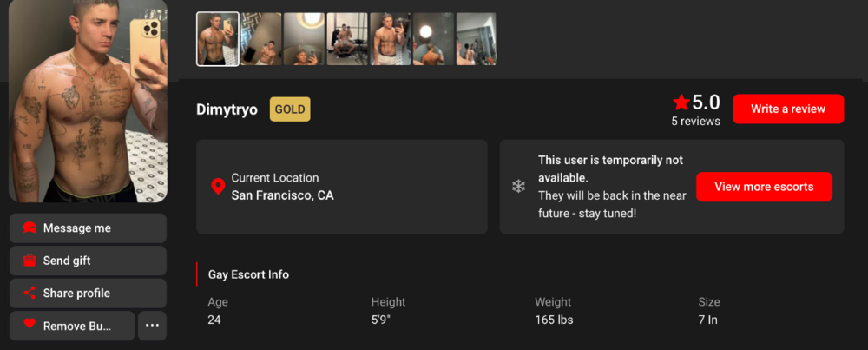This screenshot has width=868, height=350.
Task: Click the location pin icon
Action: click(x=218, y=187)
